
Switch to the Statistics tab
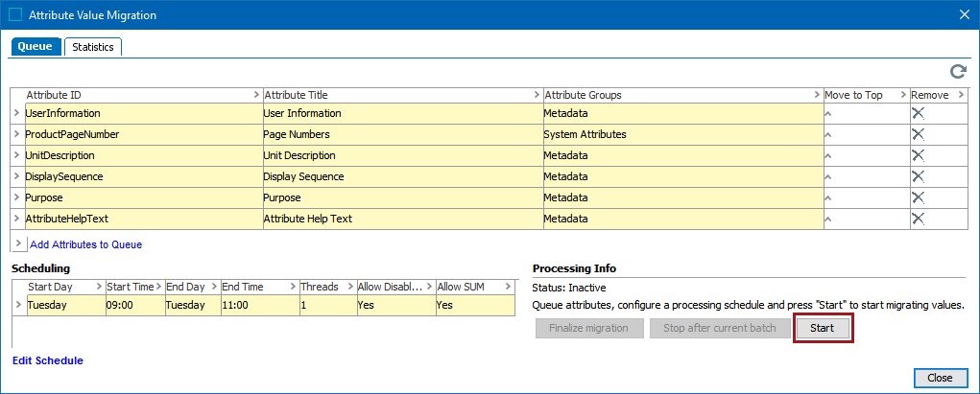(x=93, y=47)
